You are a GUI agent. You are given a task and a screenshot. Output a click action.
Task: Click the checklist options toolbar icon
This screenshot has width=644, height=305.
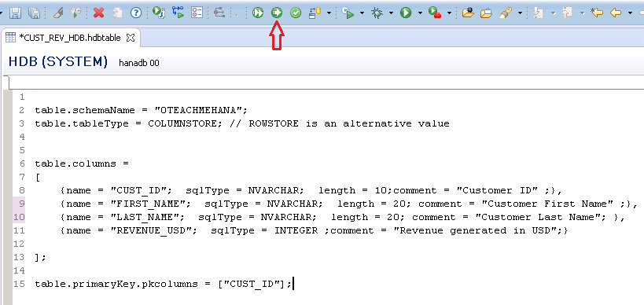point(197,13)
